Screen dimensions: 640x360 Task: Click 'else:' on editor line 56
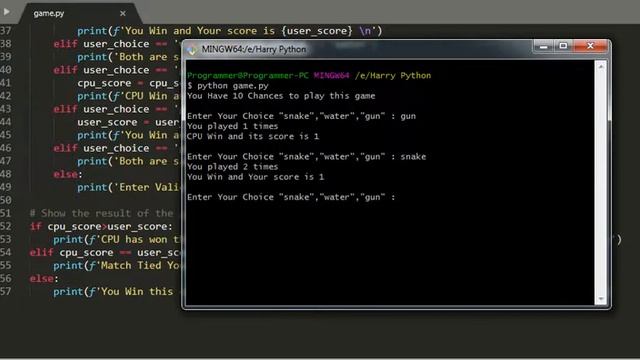click(x=44, y=279)
